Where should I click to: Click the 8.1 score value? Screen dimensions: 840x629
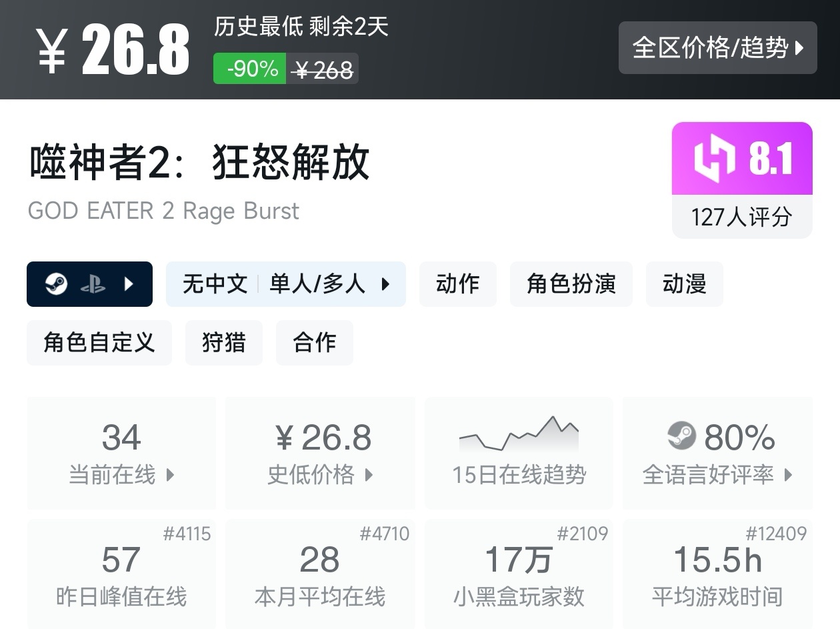771,159
